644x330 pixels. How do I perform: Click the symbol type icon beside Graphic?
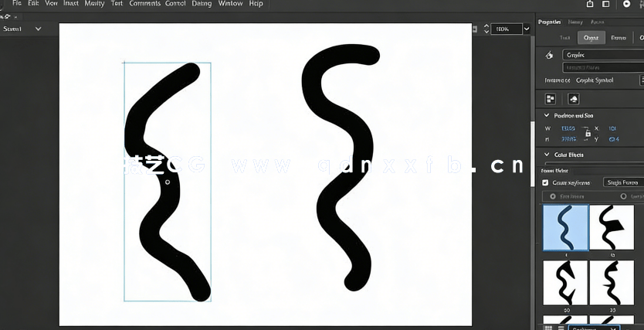[x=549, y=55]
